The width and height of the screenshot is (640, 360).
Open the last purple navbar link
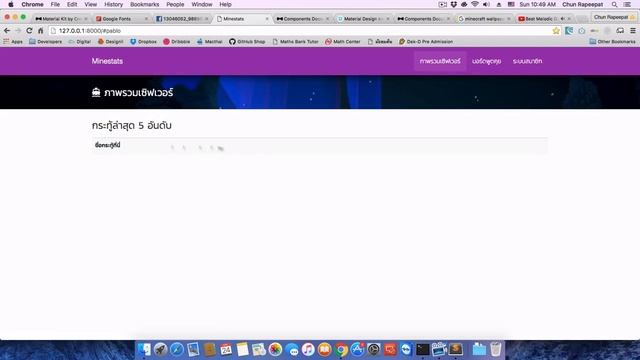(527, 61)
